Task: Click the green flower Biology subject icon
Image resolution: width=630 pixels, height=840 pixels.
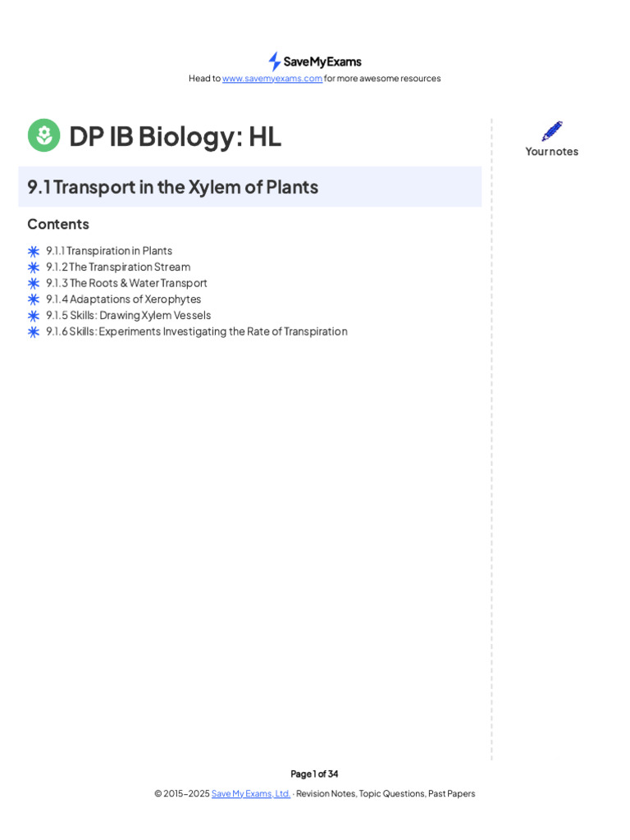Action: tap(44, 135)
